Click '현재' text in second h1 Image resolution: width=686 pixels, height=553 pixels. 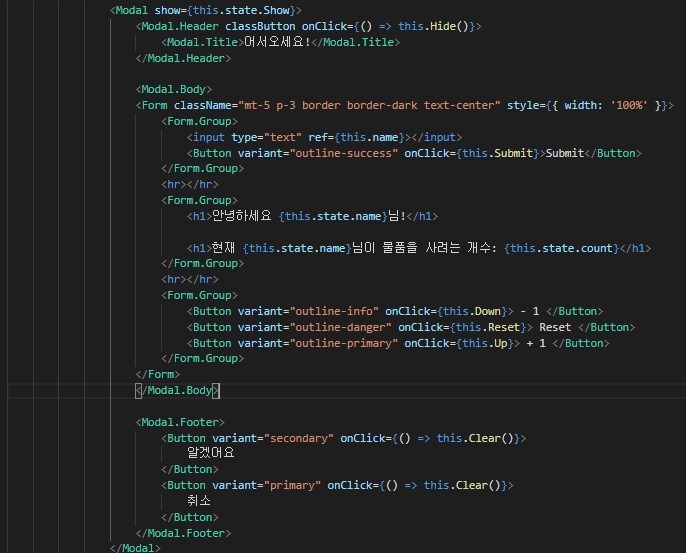point(223,248)
